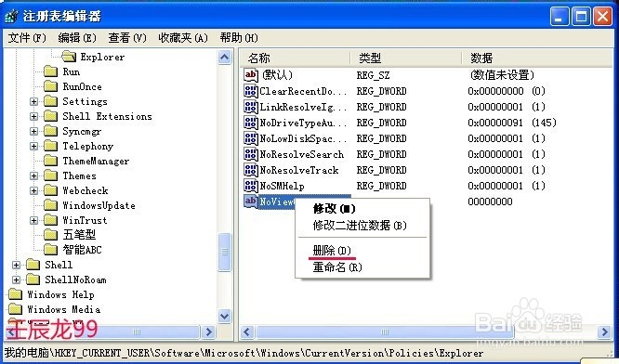The image size is (619, 364).
Task: Expand the Settings tree node
Action: (34, 102)
